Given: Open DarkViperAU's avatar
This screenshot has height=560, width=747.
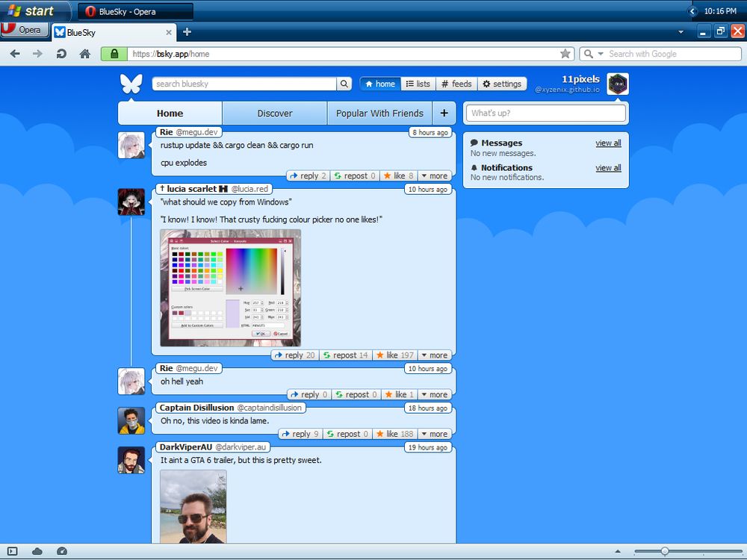Looking at the screenshot, I should 131,460.
